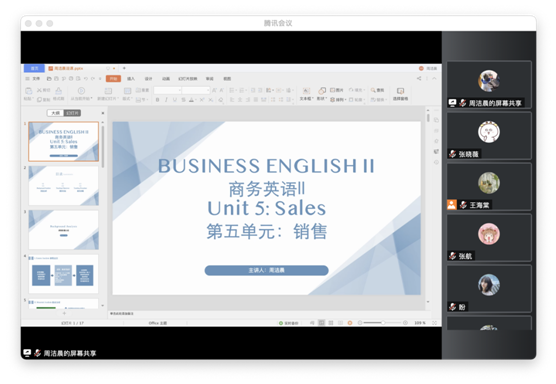Click the Replace button
556x384 pixels.
(378, 100)
